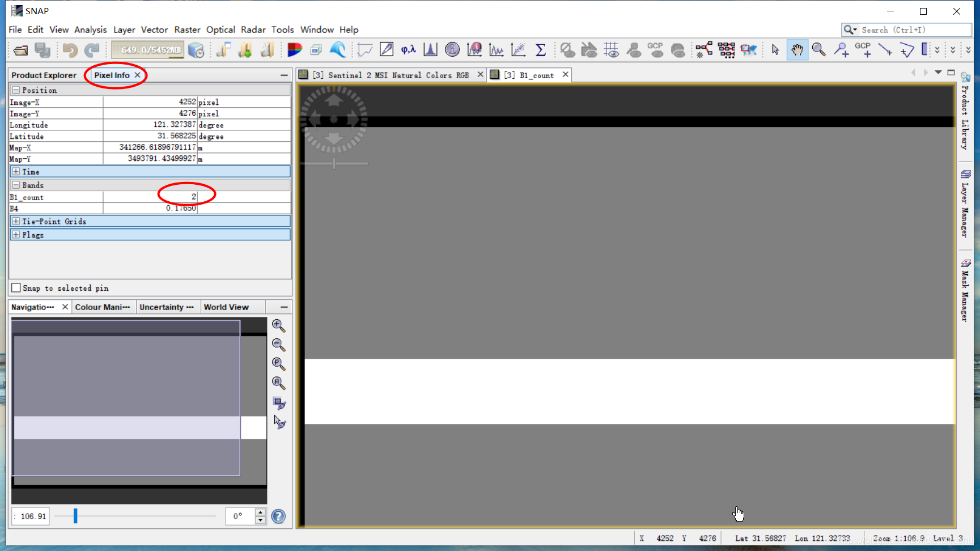Open the Profile Plot chart icon
Viewport: 980px width, 551px height.
[x=497, y=50]
